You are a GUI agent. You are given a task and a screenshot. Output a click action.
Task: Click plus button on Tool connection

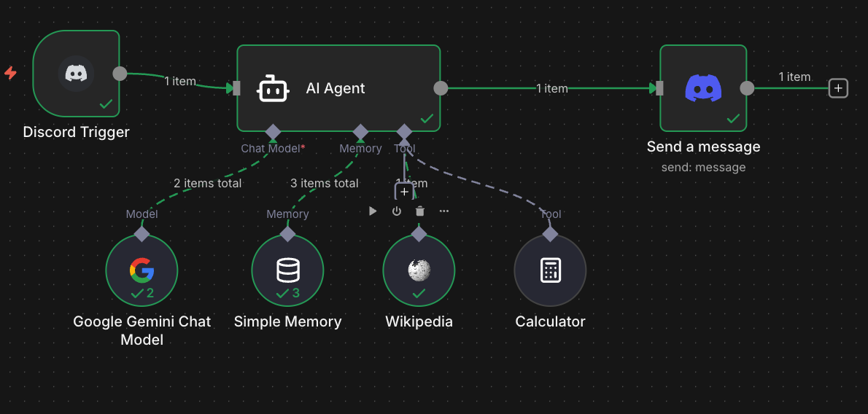coord(404,192)
